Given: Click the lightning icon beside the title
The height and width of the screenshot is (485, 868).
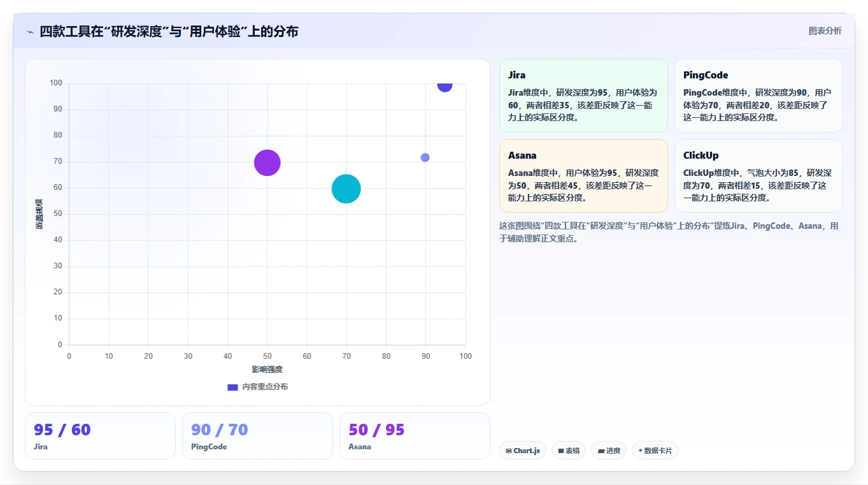Looking at the screenshot, I should pyautogui.click(x=30, y=32).
